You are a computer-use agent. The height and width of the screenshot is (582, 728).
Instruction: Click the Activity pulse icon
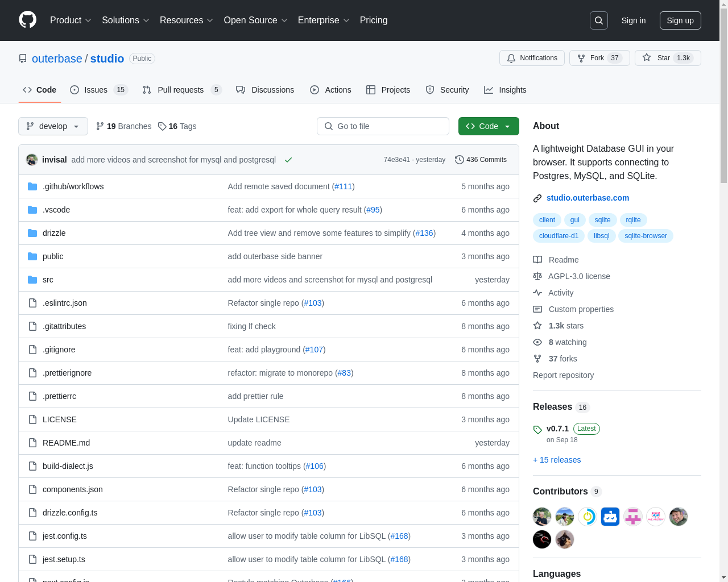[x=537, y=293]
